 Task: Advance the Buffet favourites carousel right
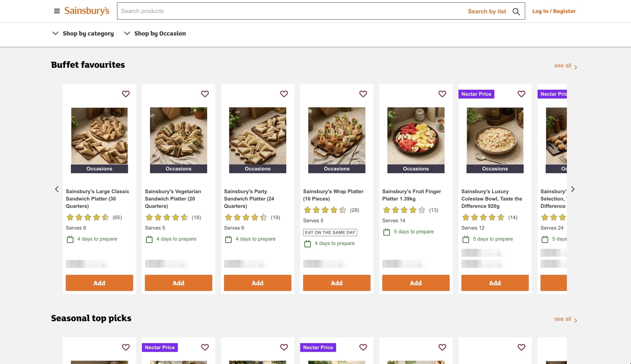coord(573,189)
